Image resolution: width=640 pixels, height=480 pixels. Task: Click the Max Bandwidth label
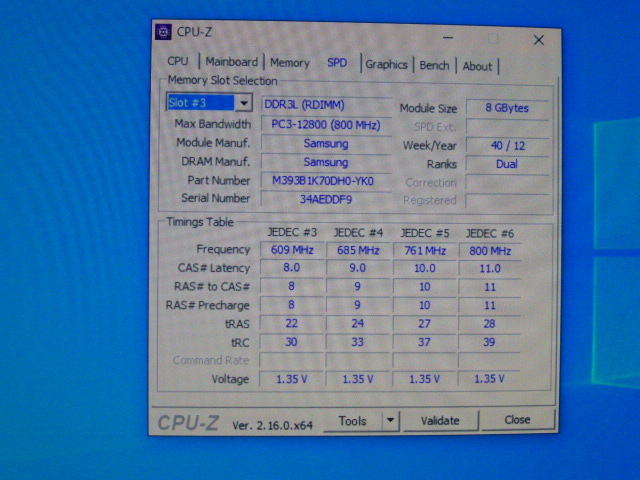pyautogui.click(x=213, y=124)
